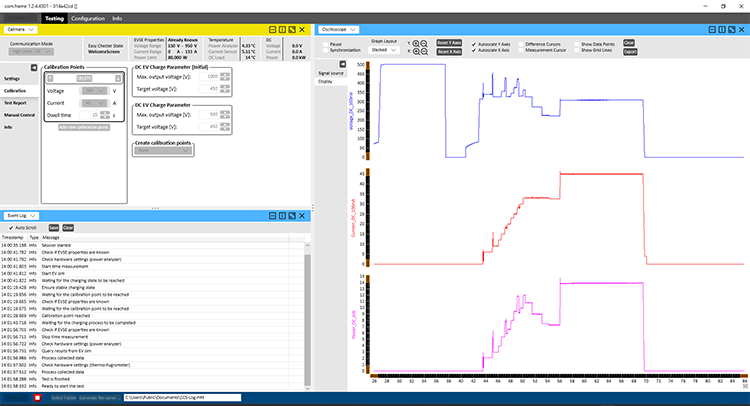Click Reset X Axis button
This screenshot has width=750, height=406.
[x=449, y=52]
